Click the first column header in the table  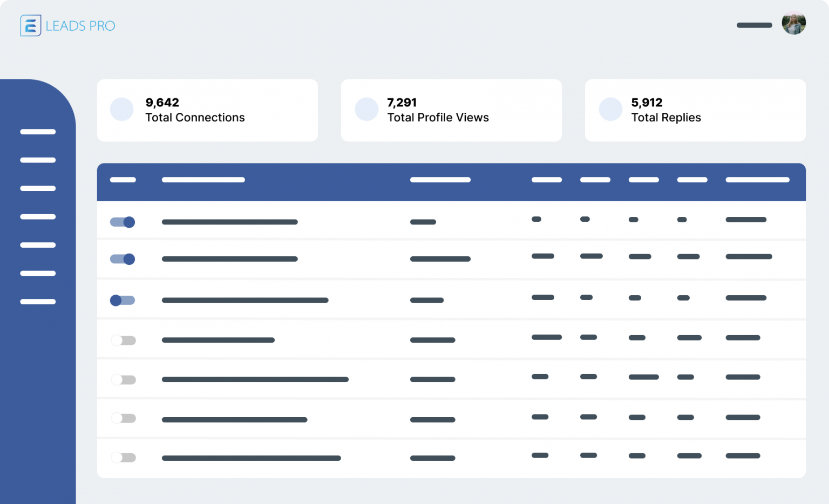pos(124,180)
